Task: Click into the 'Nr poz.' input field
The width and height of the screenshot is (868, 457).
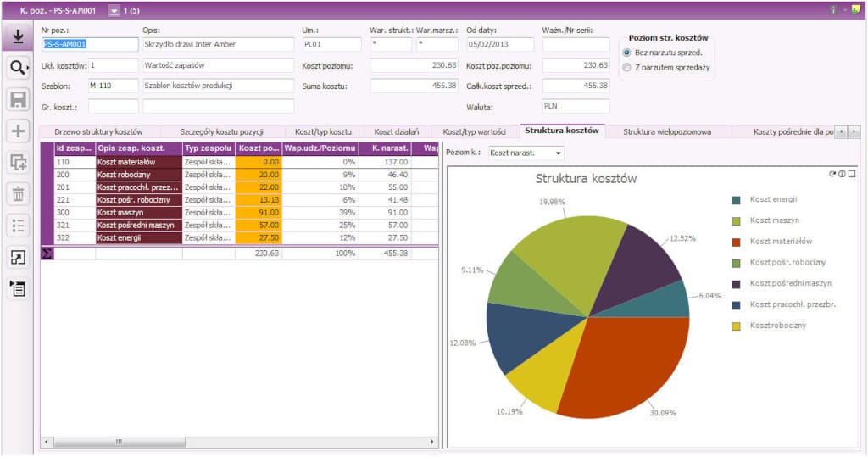Action: 89,45
